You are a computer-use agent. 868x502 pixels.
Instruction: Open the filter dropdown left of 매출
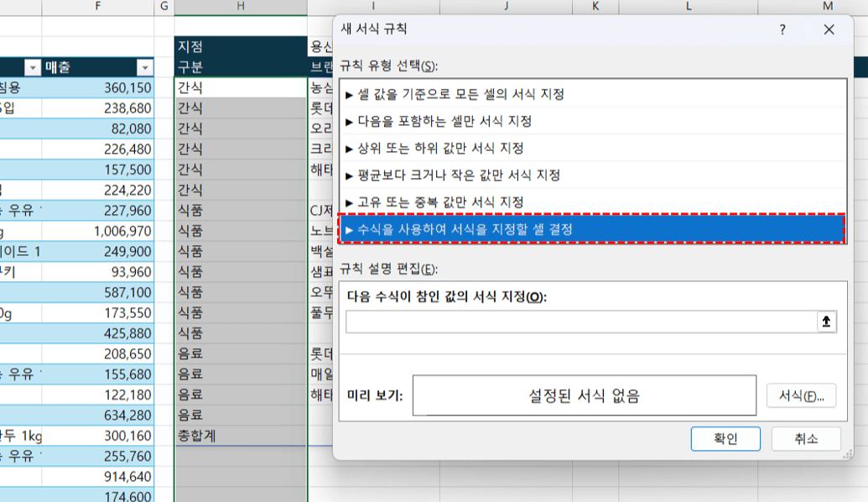[x=33, y=68]
